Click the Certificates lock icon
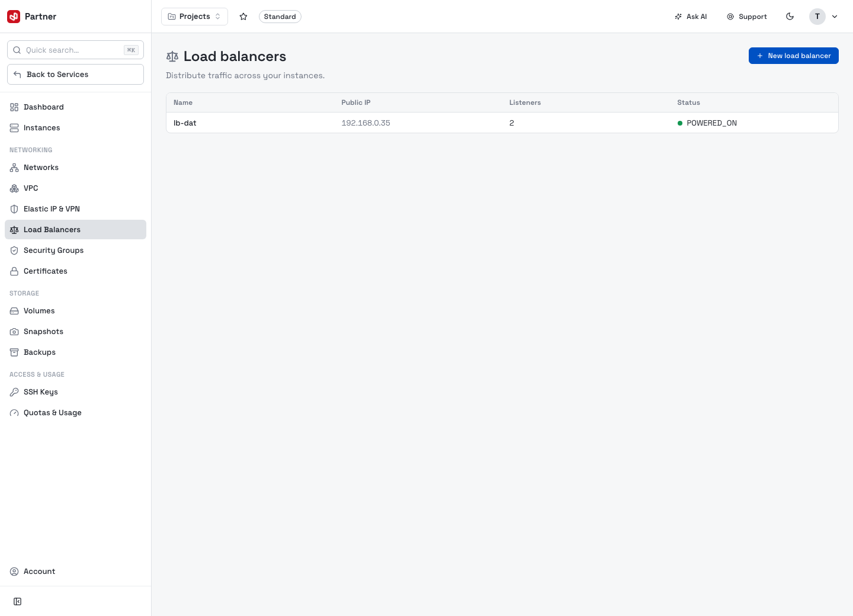 pyautogui.click(x=14, y=271)
